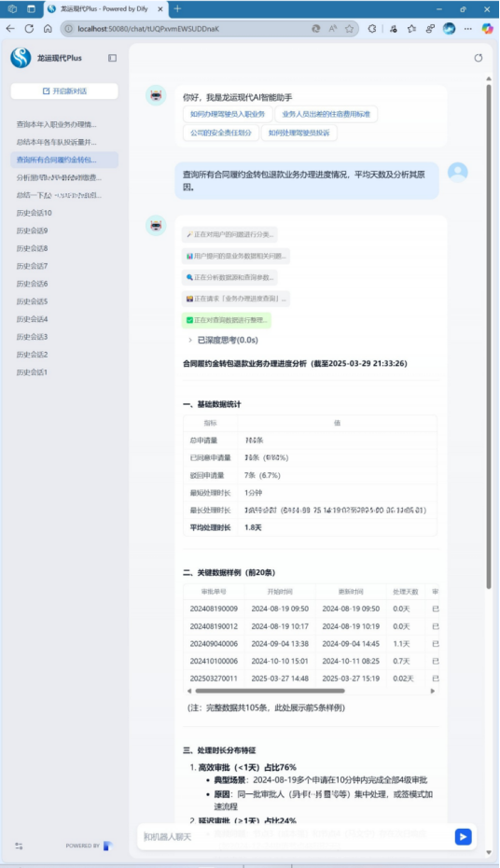Select suggestion 如何办理驾驶员入职业务
The image size is (500, 868).
click(228, 115)
